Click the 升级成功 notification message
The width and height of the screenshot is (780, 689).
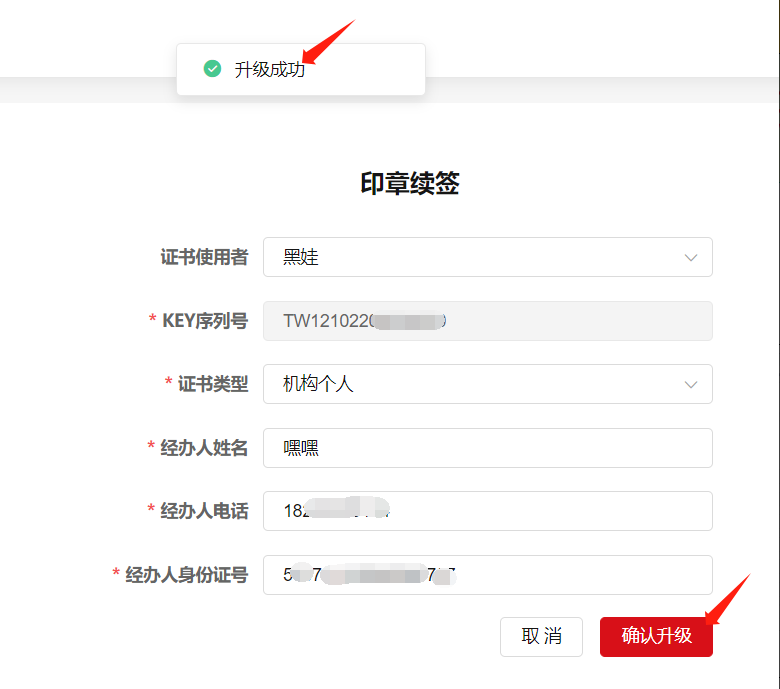(x=269, y=70)
